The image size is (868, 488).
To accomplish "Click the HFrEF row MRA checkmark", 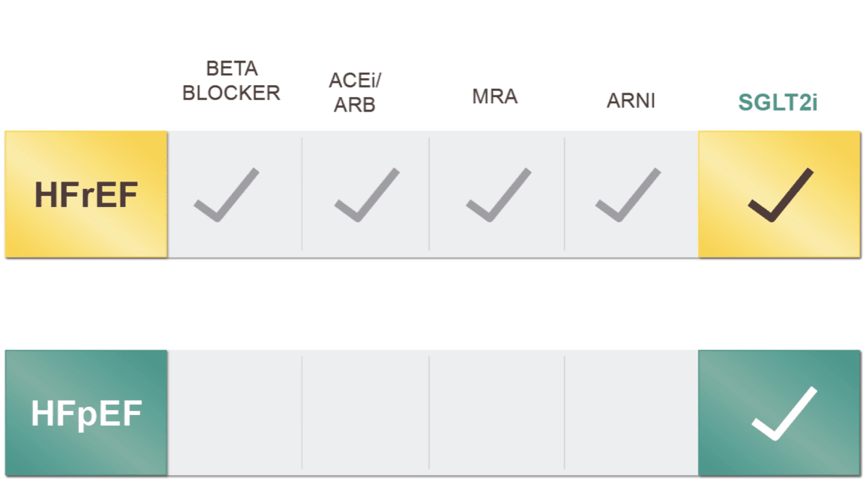I will click(x=498, y=195).
